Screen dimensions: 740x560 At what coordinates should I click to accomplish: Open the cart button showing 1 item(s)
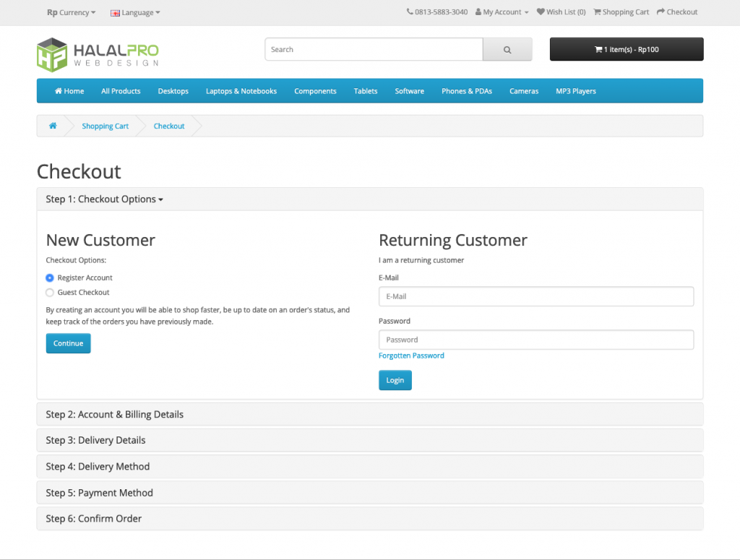coord(626,50)
